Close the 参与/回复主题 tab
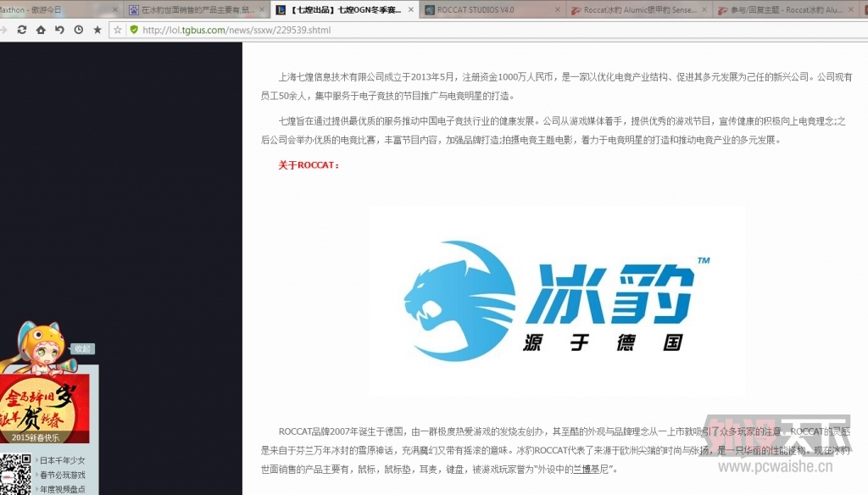868x495 pixels. [851, 9]
